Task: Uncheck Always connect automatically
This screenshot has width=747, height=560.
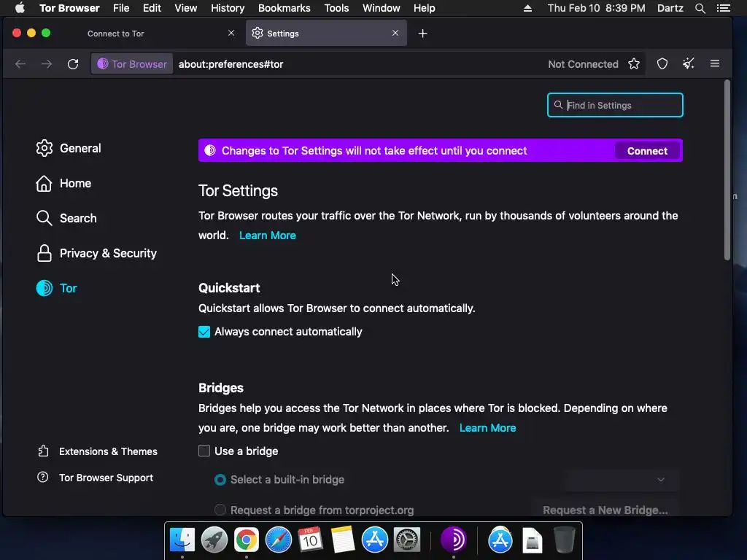Action: click(204, 332)
